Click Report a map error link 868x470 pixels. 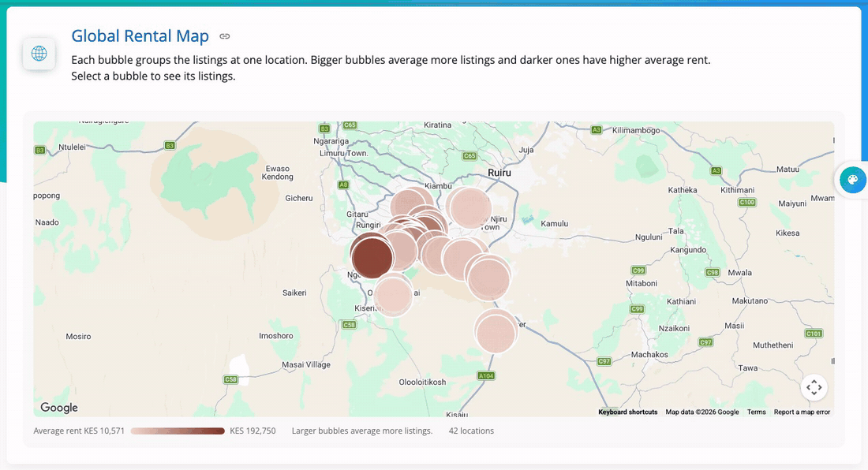coord(802,412)
